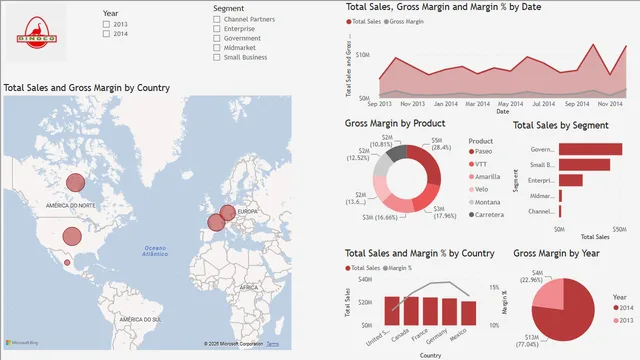Click the 'Sep 2013' axis label
Viewport: 640px width, 360px height.
tap(379, 104)
